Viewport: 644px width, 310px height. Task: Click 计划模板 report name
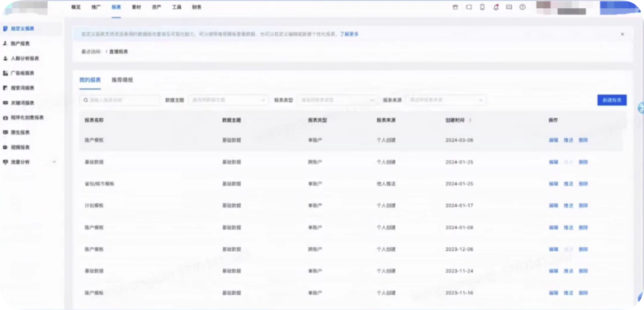point(94,205)
